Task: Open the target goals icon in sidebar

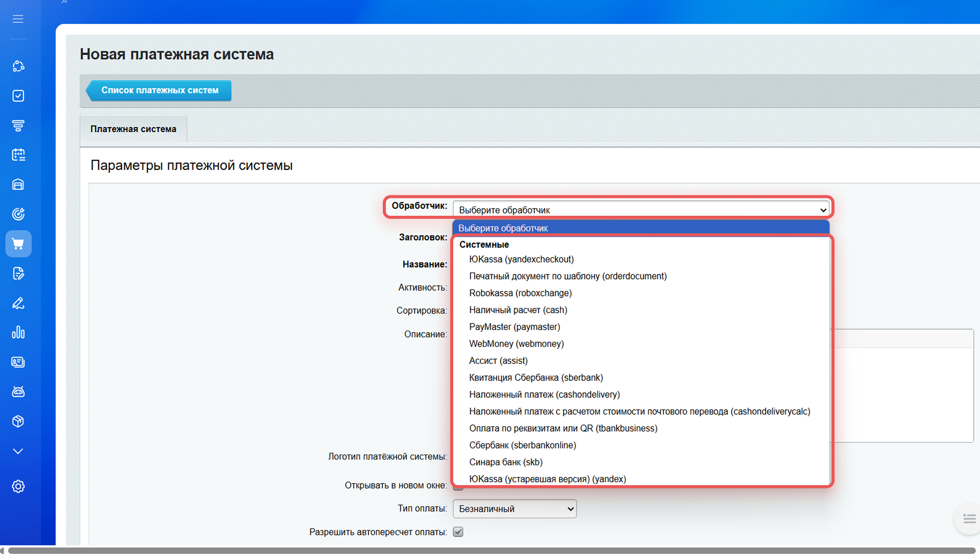Action: 18,214
